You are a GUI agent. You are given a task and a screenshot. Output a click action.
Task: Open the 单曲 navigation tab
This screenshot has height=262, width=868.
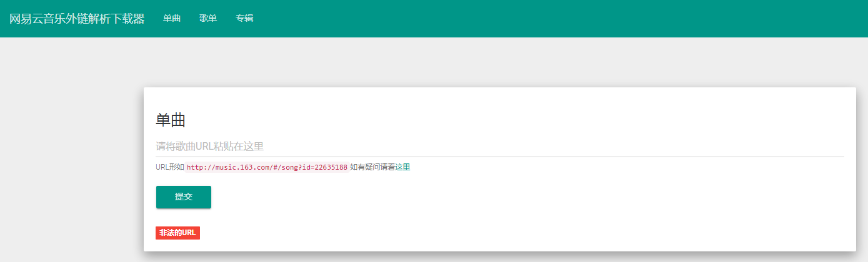[172, 19]
